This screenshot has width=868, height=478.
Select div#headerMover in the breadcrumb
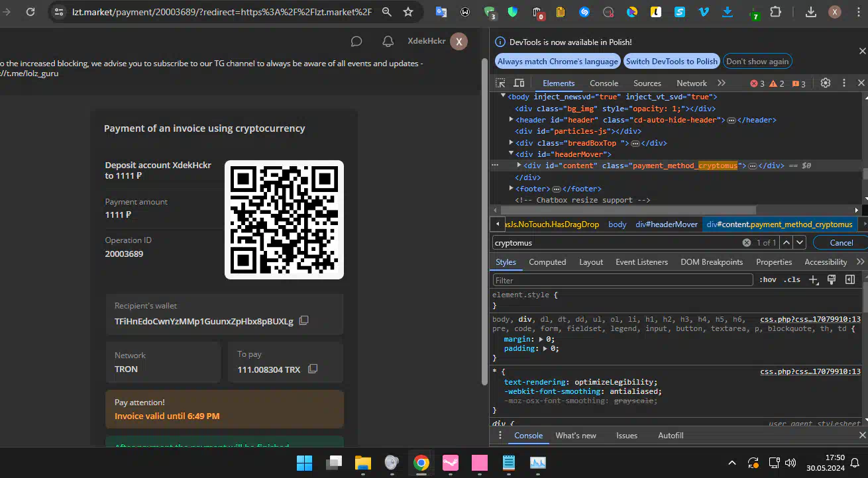667,224
